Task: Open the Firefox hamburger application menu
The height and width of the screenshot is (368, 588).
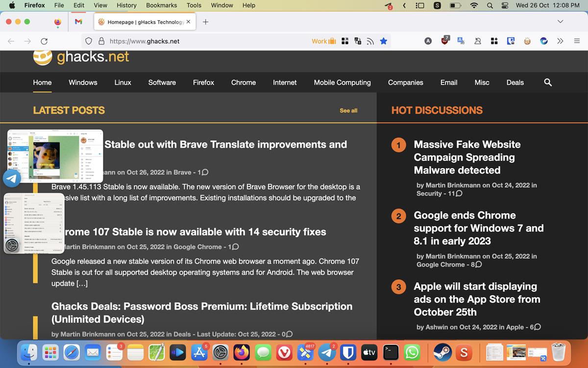Action: 577,41
